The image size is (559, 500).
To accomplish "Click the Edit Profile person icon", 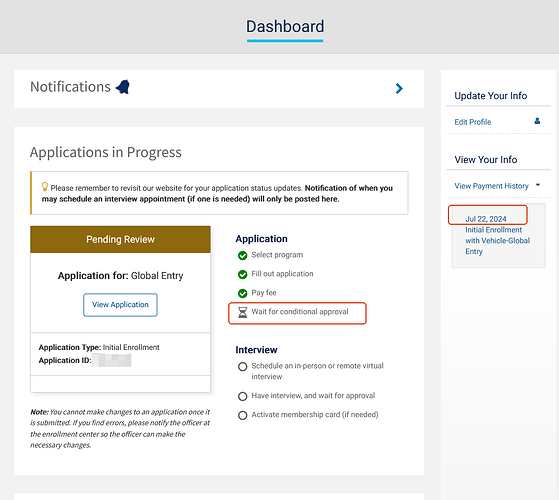I will (537, 121).
